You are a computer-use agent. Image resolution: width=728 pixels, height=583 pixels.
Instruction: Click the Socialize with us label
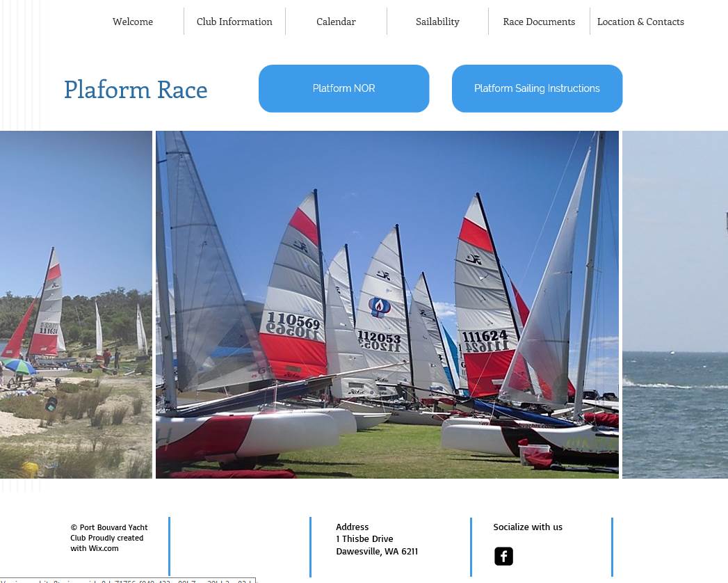528,527
